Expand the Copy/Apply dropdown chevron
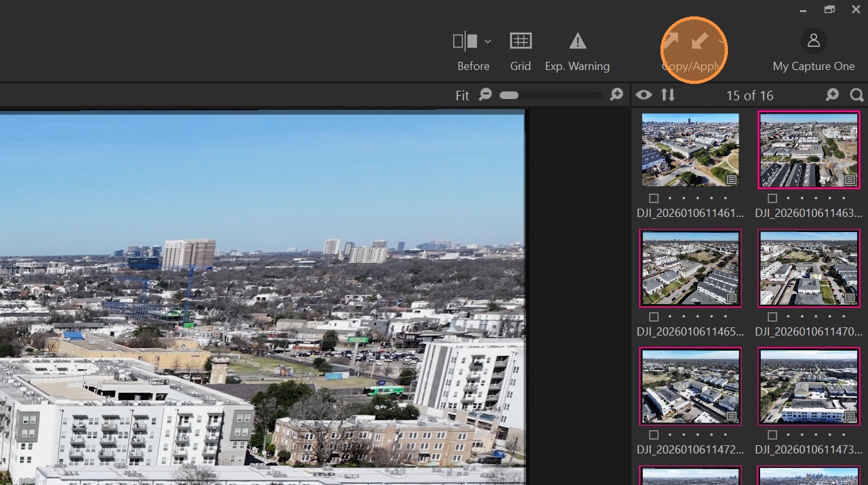Screen dimensions: 868x485 point(720,42)
